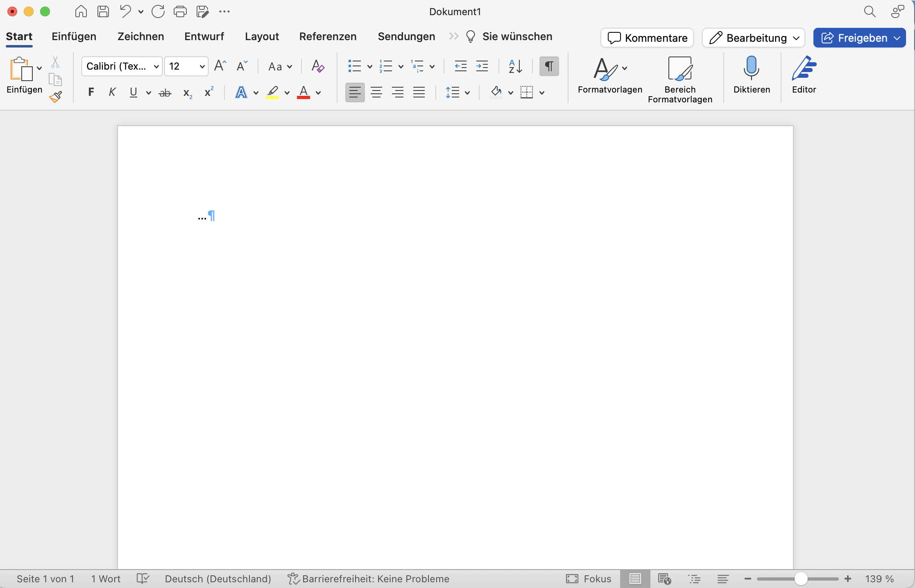The height and width of the screenshot is (588, 915).
Task: Justify the text alignment
Action: (419, 92)
